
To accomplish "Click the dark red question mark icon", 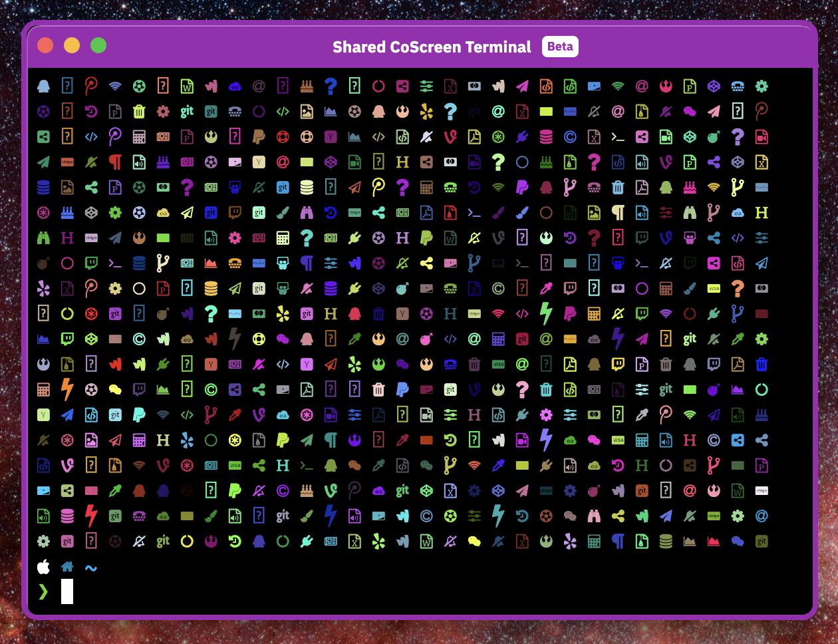I will [x=594, y=238].
